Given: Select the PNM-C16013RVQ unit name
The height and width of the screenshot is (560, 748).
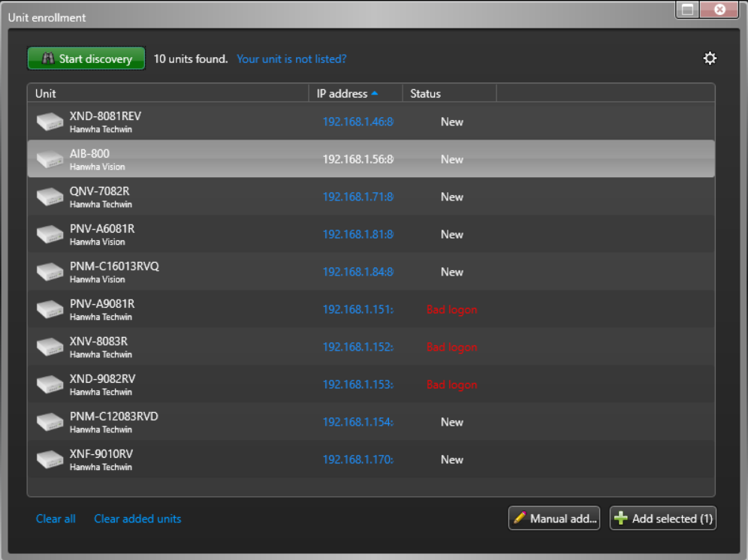Looking at the screenshot, I should (114, 266).
